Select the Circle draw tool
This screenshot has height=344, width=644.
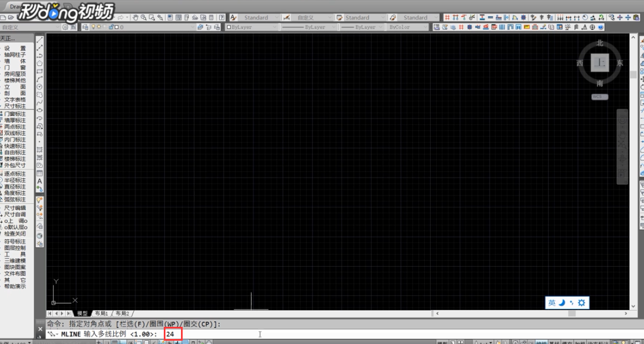click(x=40, y=87)
